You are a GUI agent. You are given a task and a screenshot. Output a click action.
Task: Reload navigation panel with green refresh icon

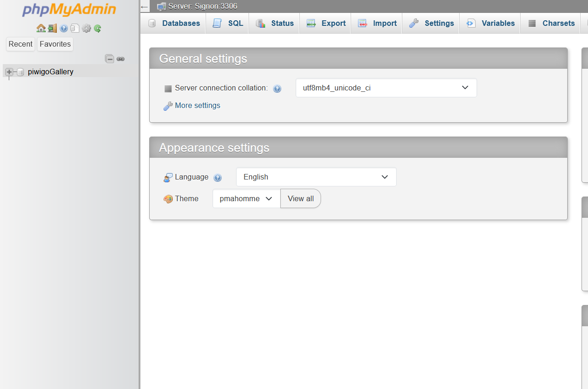coord(97,29)
